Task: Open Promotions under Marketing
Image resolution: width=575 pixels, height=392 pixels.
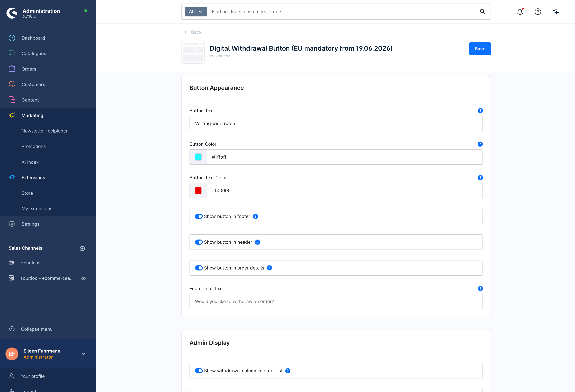Action: point(34,146)
